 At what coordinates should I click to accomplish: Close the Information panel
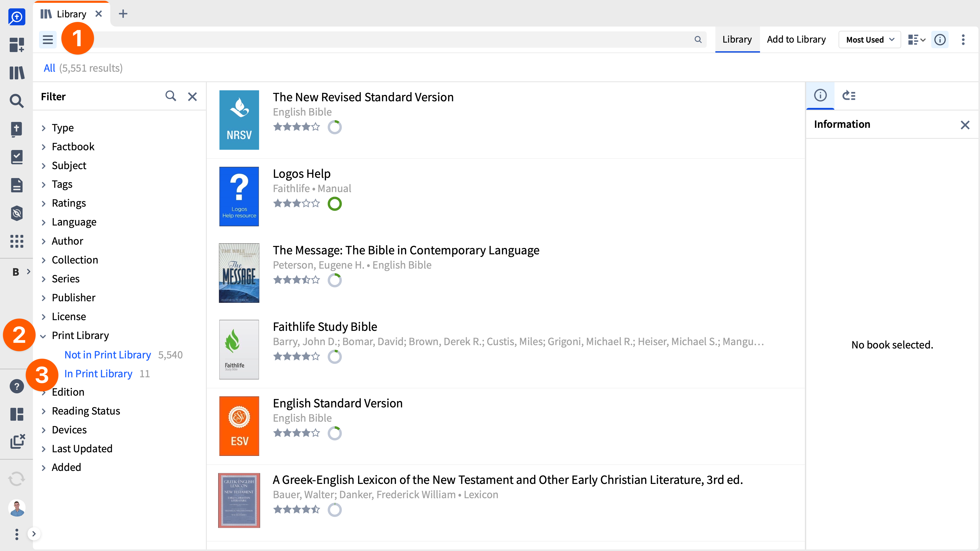pyautogui.click(x=965, y=125)
